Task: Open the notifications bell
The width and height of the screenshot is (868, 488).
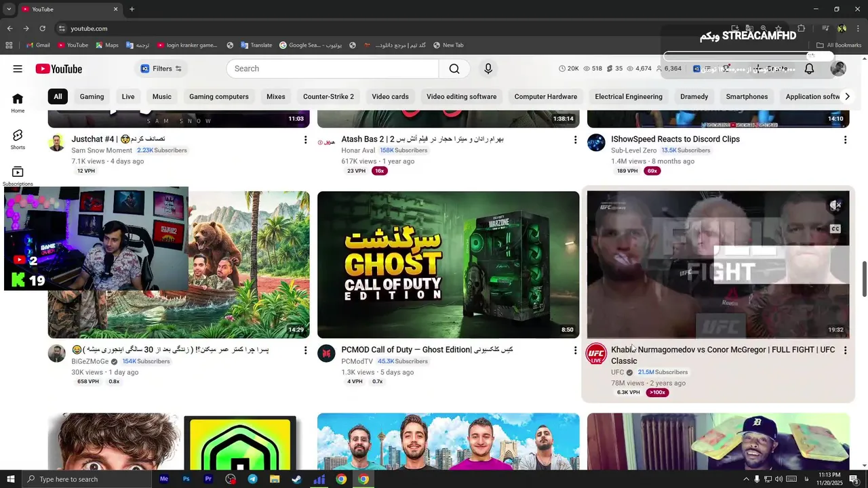Action: (x=809, y=68)
